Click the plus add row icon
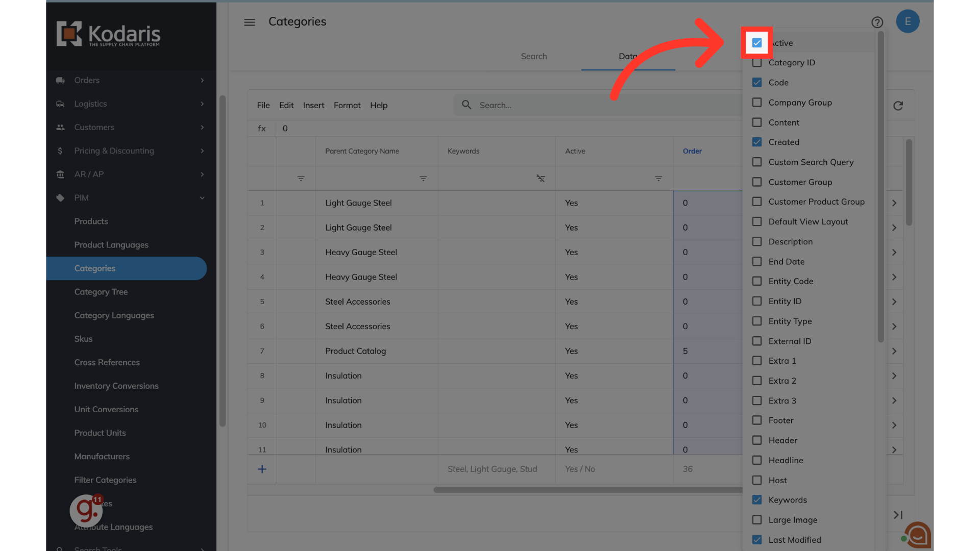This screenshot has height=551, width=980. pos(262,469)
